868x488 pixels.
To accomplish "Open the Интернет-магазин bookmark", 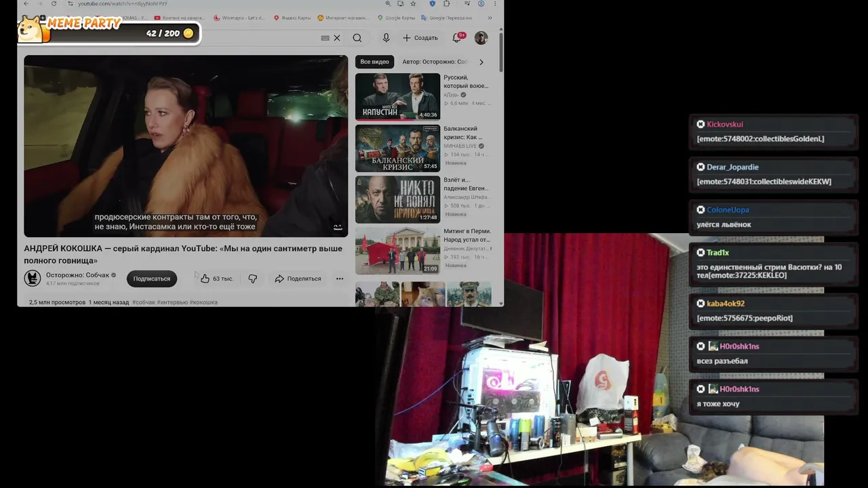I will pyautogui.click(x=343, y=18).
